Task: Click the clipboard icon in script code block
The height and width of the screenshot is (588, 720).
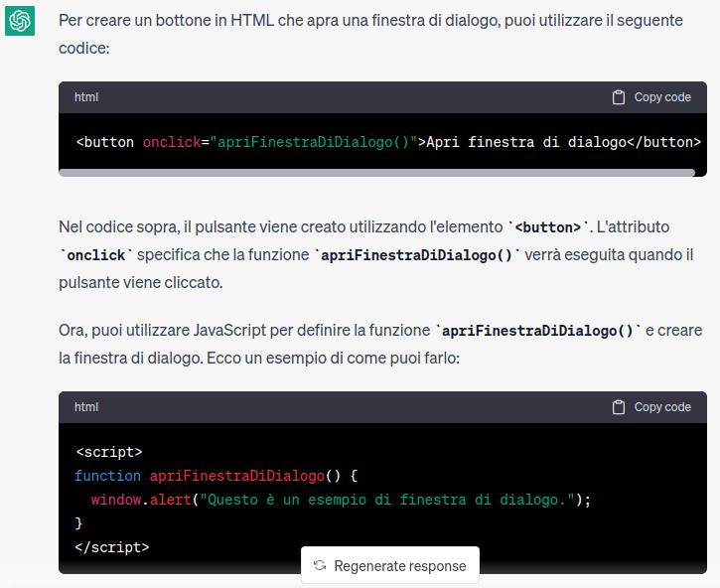Action: pos(619,407)
